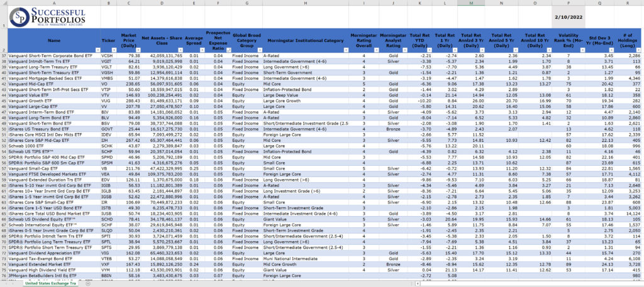Click net assets cell 109,375,783,200
This screenshot has height=287, width=644.
(x=162, y=174)
